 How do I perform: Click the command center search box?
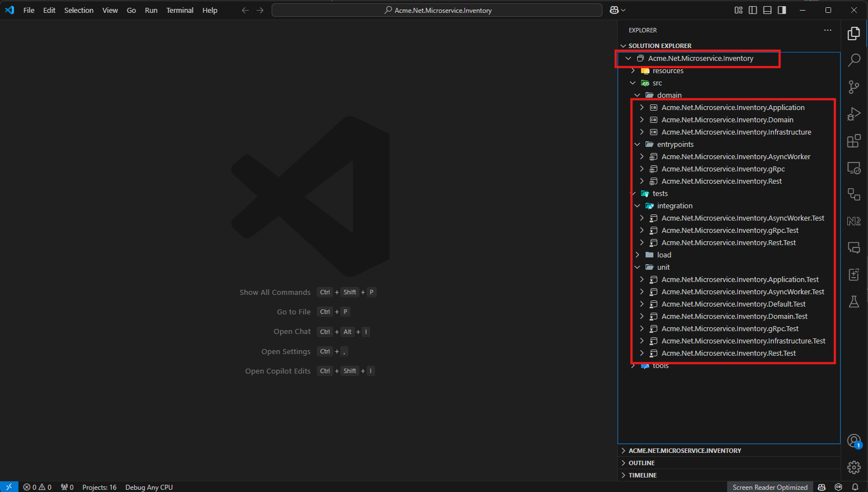(x=437, y=10)
